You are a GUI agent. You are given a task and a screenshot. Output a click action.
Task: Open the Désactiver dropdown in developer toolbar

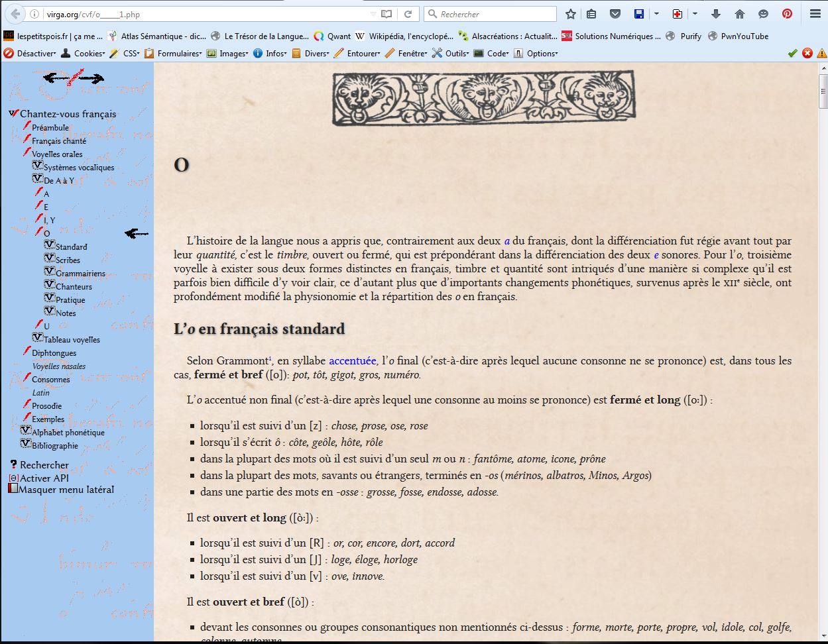[36, 54]
